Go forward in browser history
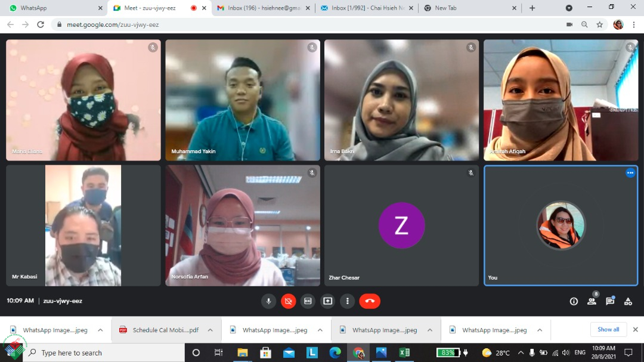Screen dimensions: 644x362 click(26, 24)
